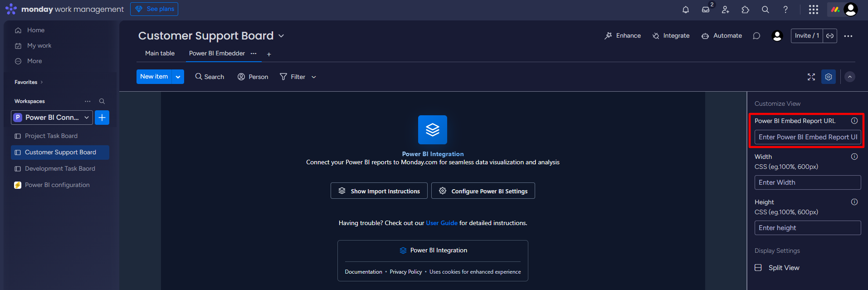Open the User Guide link

coord(442,223)
